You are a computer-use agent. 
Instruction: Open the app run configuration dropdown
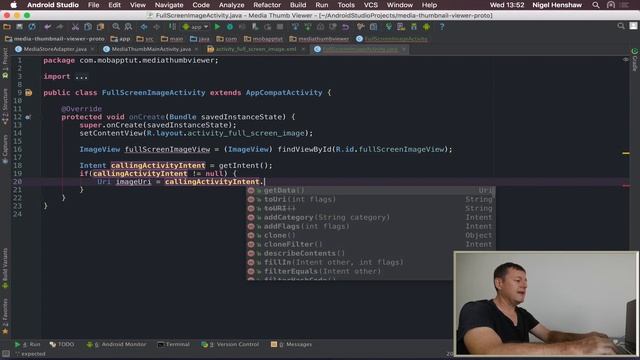pyautogui.click(x=195, y=27)
